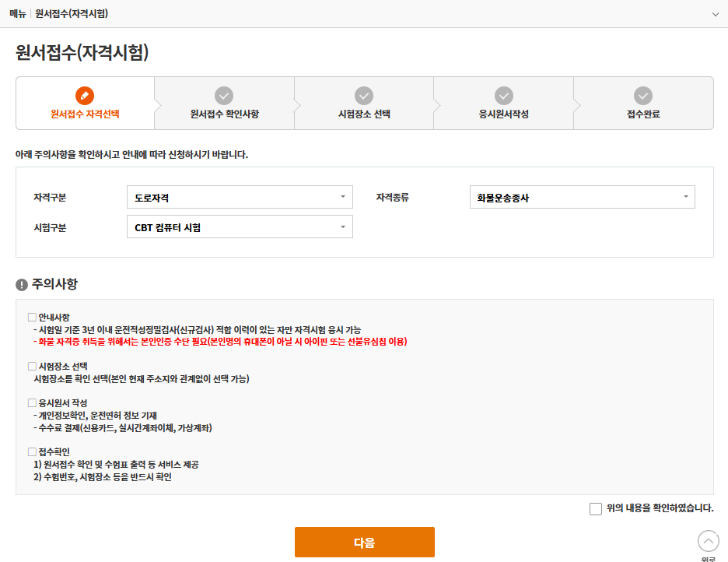Click the check icon above 접수완료
The height and width of the screenshot is (562, 728).
point(643,96)
